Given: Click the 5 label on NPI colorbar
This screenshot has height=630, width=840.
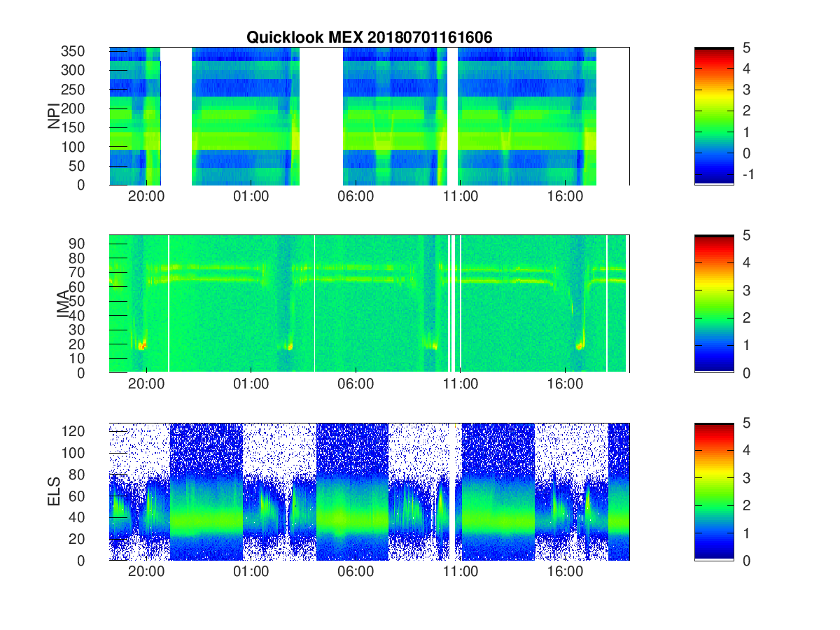Looking at the screenshot, I should [x=746, y=48].
